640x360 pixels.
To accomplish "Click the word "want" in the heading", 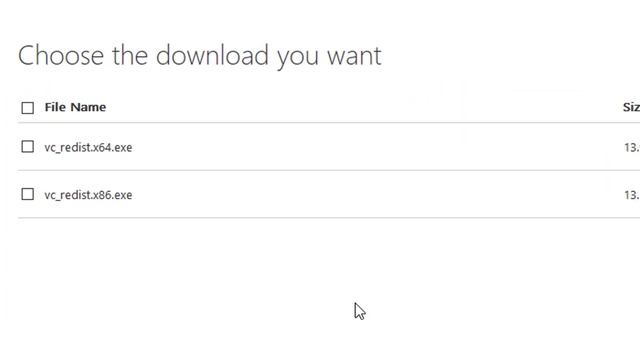I will pyautogui.click(x=354, y=56).
